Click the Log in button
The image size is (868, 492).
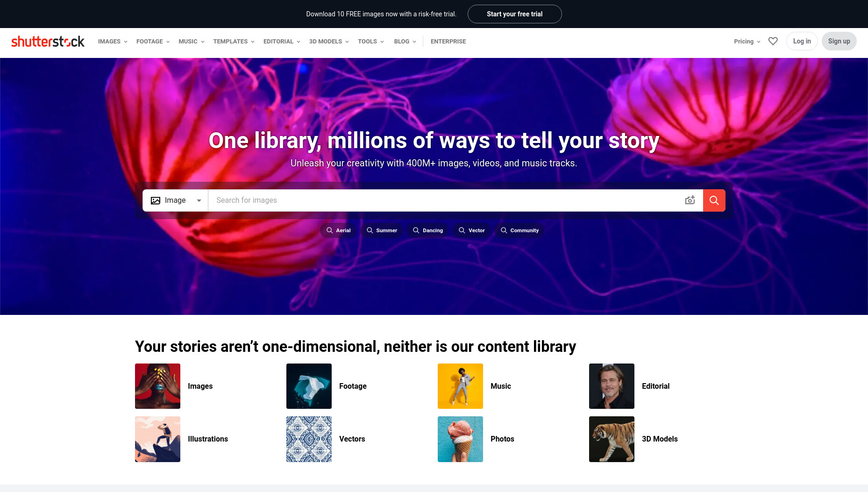[x=802, y=41]
